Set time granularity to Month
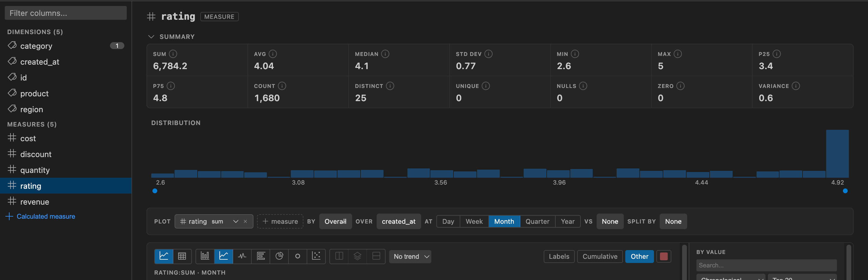This screenshot has height=280, width=868. pyautogui.click(x=504, y=221)
